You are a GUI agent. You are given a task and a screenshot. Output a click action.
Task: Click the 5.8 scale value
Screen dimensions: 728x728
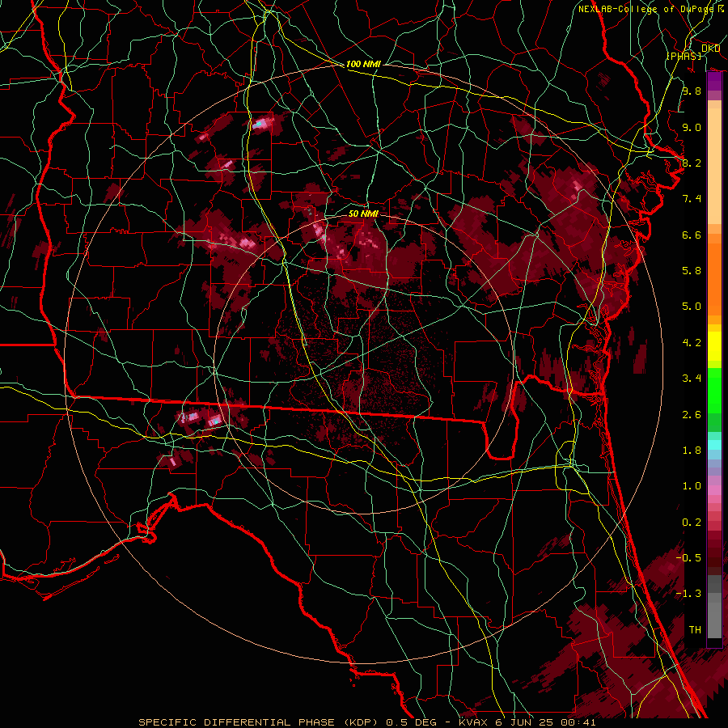pyautogui.click(x=692, y=271)
